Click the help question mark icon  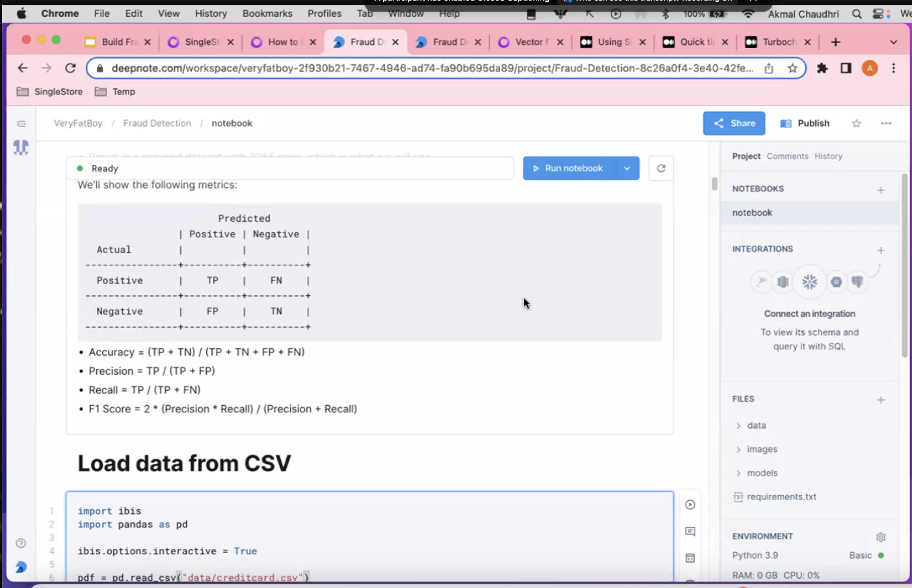(x=21, y=543)
